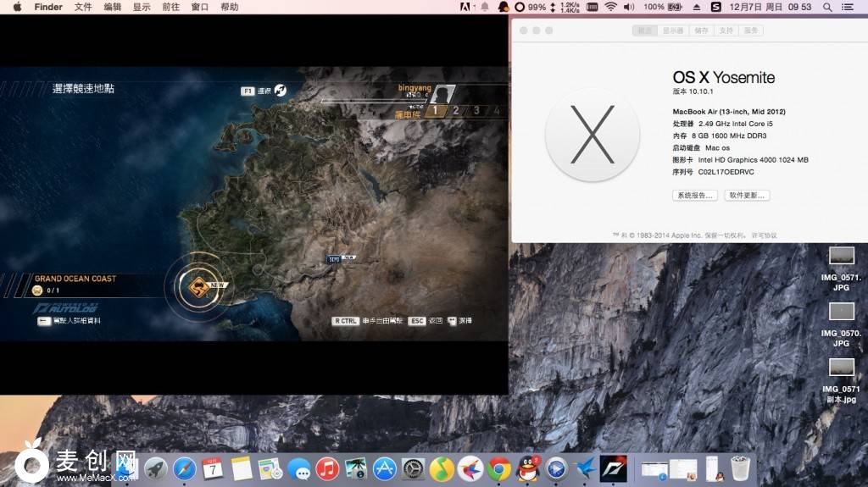Click the Wi-Fi status icon
Screen dimensions: 868x487
tap(610, 7)
